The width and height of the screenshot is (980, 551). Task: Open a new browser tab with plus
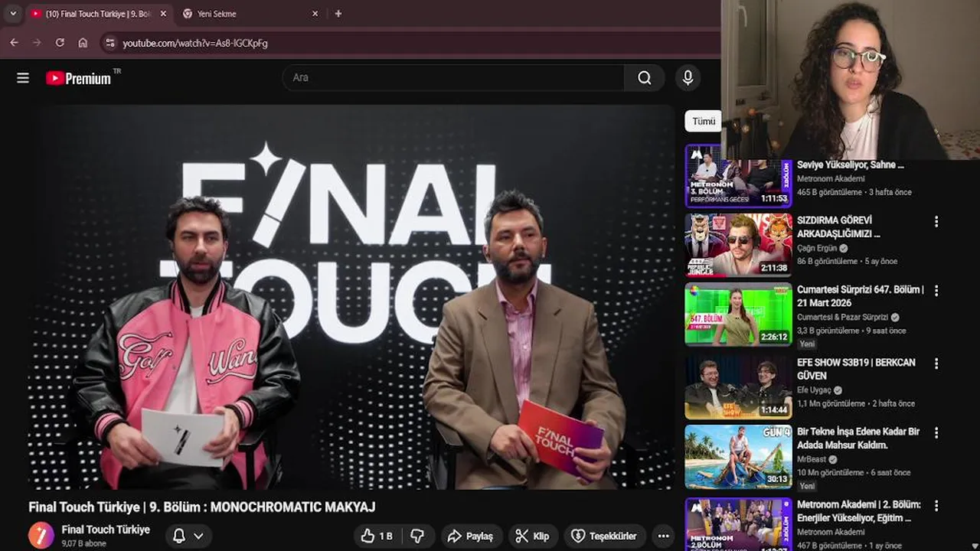(338, 14)
